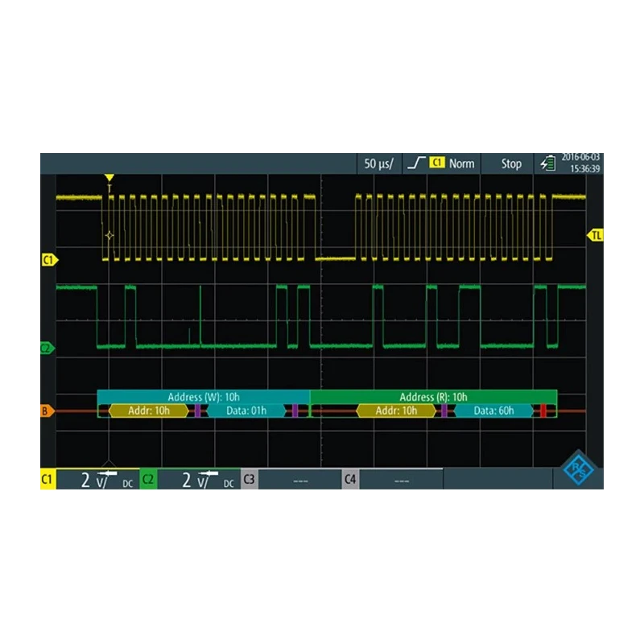Open the yellow C1 channel label tab

tap(48, 479)
